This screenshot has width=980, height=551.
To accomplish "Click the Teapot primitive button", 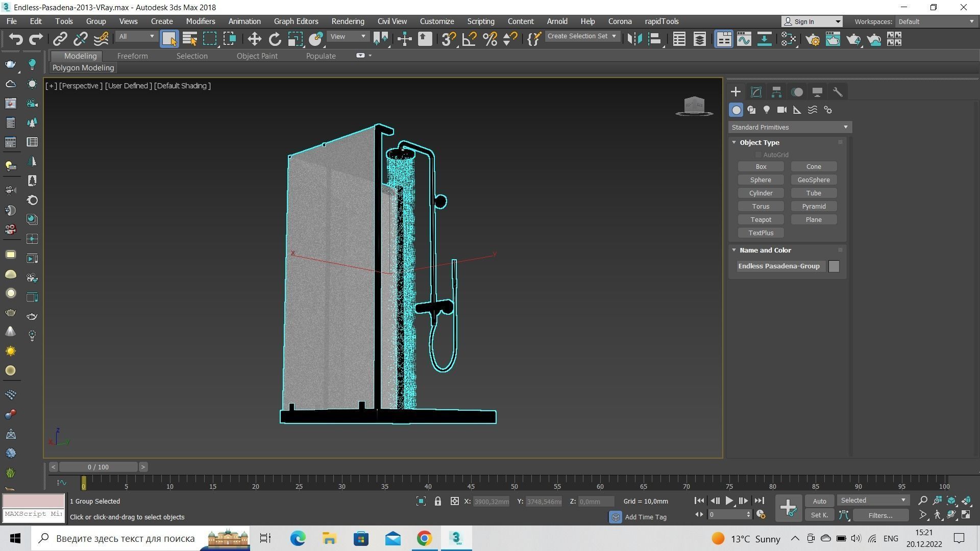I will [x=761, y=220].
